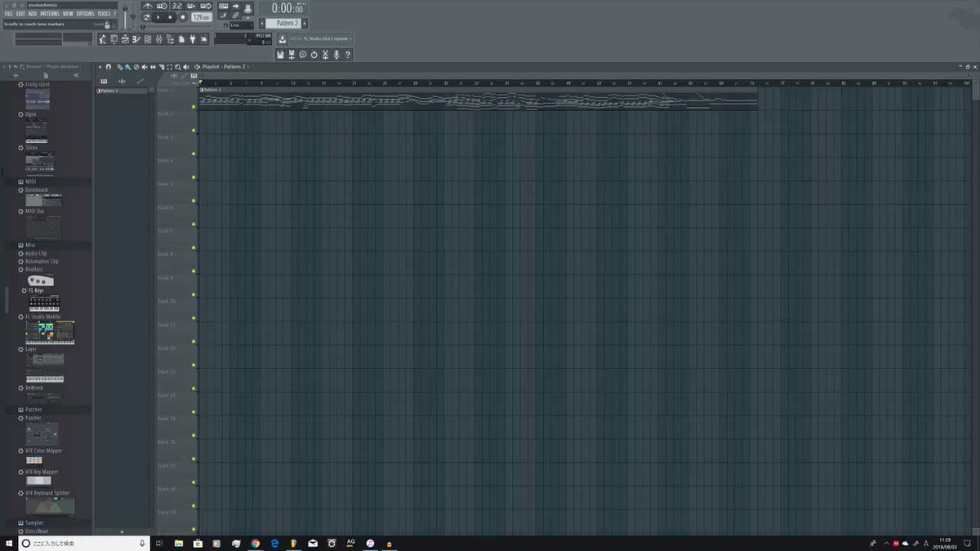Image resolution: width=980 pixels, height=551 pixels.
Task: Open the EDIT menu
Action: click(20, 14)
